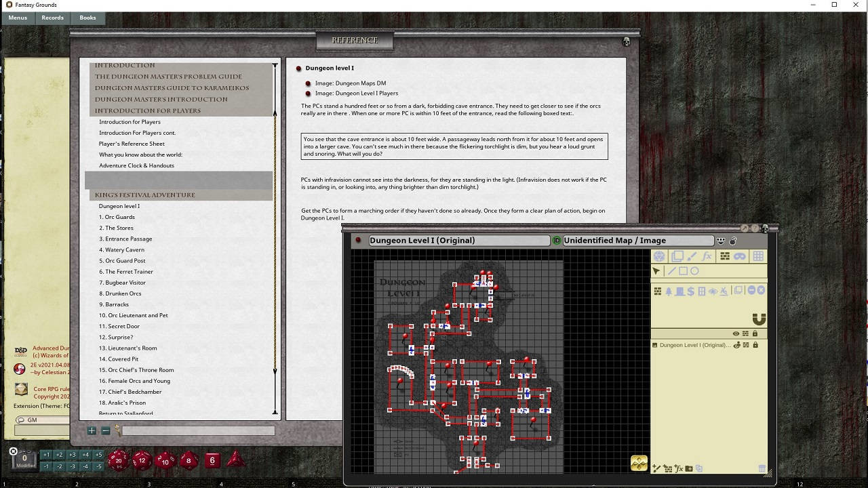The height and width of the screenshot is (488, 868).
Task: Toggle visibility of the Dungeon Level I layer
Action: pos(736,345)
